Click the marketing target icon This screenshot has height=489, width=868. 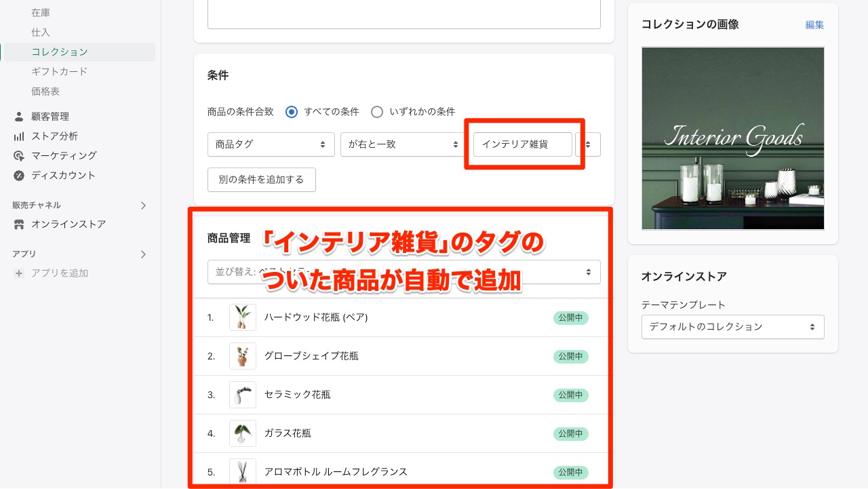19,156
